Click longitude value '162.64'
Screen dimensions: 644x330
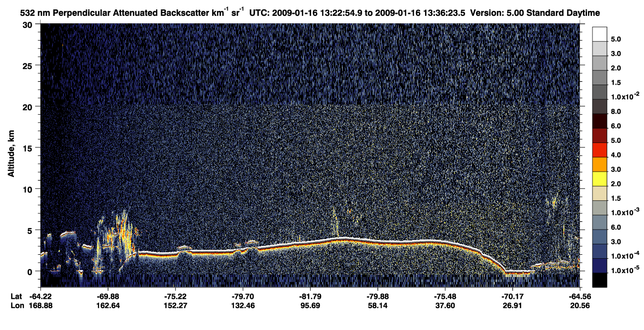pos(108,306)
